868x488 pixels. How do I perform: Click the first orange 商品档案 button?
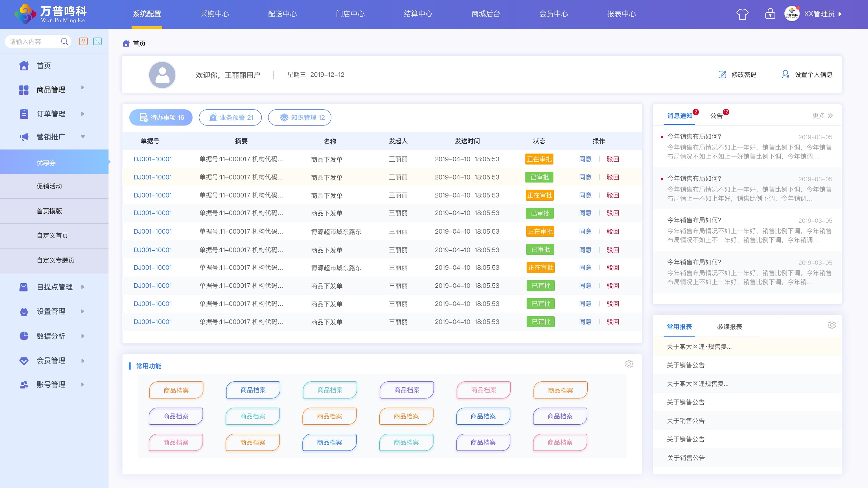176,390
